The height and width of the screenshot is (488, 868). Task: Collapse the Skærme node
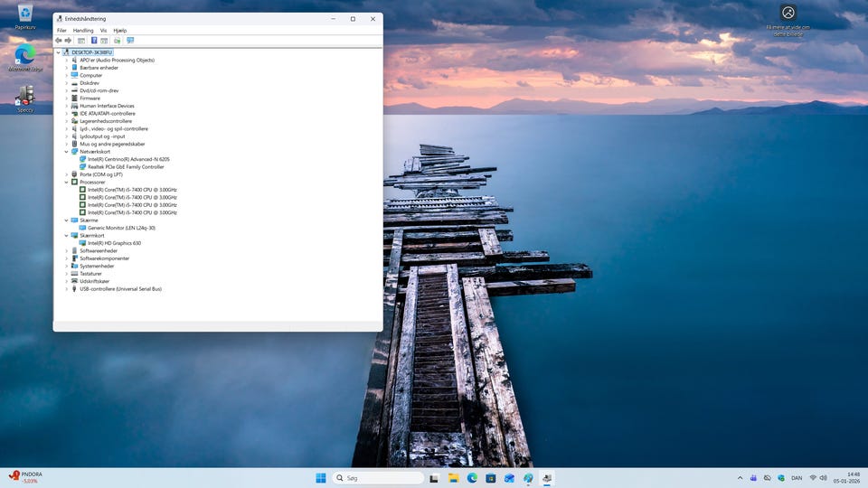pos(66,221)
